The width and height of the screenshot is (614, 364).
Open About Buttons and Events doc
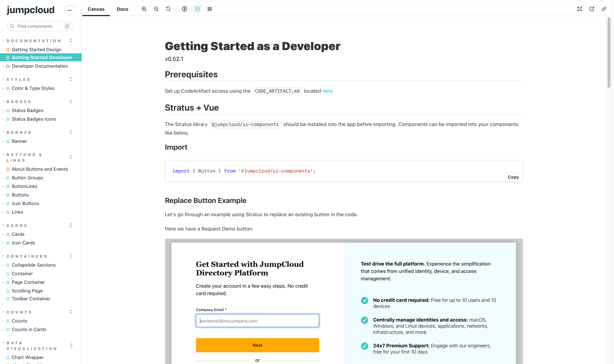[40, 169]
